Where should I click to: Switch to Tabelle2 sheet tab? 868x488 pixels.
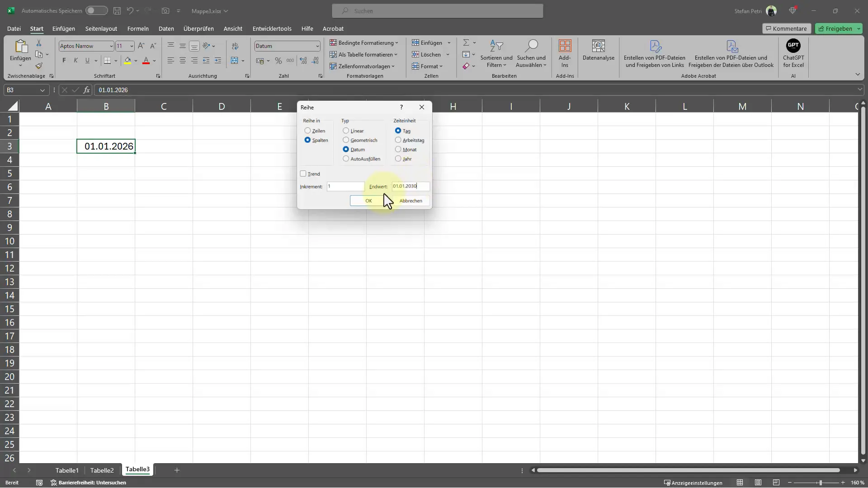(102, 470)
